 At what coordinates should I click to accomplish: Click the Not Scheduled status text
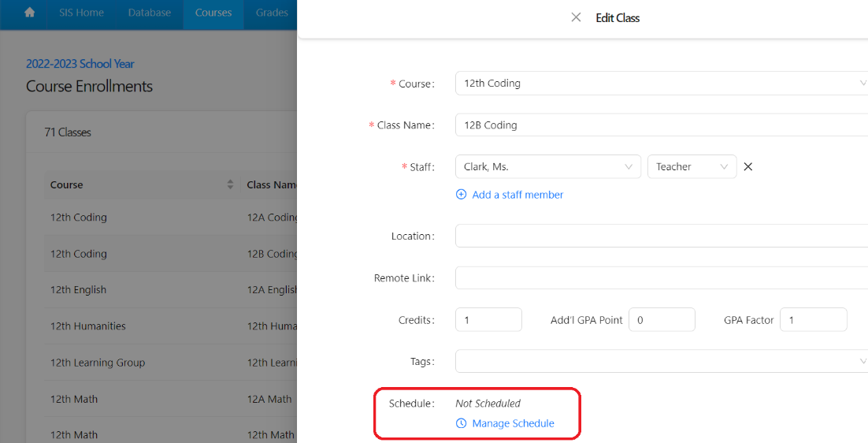pyautogui.click(x=488, y=403)
